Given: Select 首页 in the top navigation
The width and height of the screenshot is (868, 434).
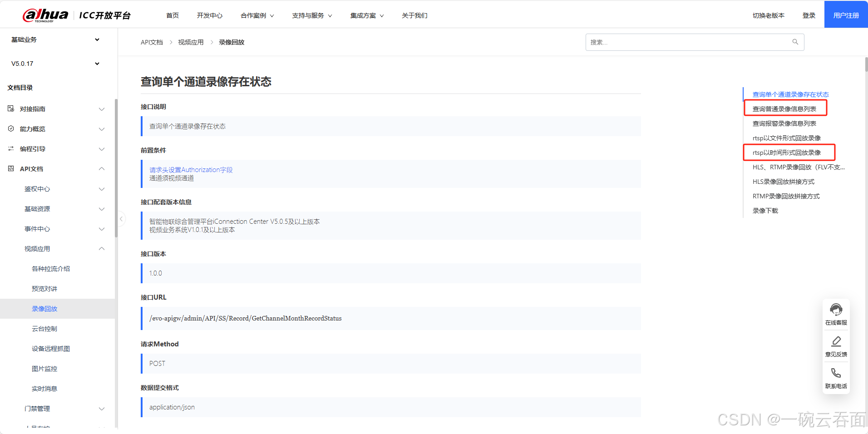Looking at the screenshot, I should pyautogui.click(x=172, y=15).
